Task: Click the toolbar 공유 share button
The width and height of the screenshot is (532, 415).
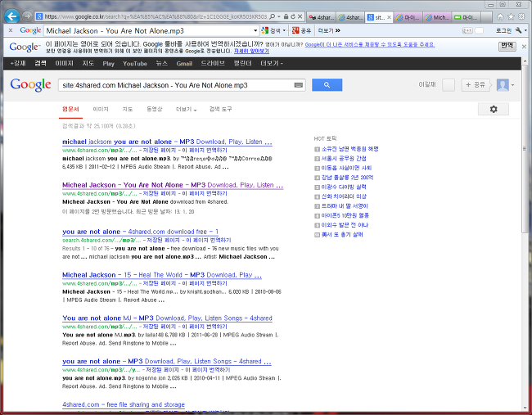Action: [x=302, y=30]
